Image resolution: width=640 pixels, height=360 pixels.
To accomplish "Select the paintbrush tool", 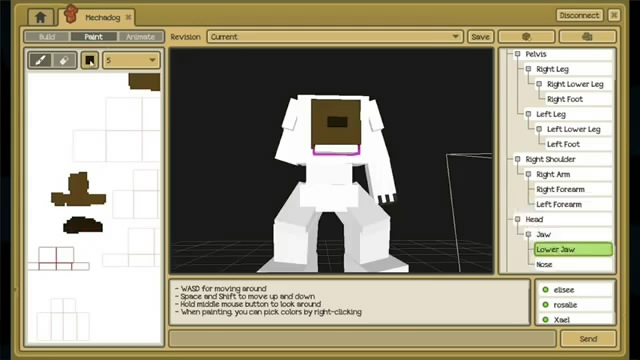I will (x=40, y=60).
